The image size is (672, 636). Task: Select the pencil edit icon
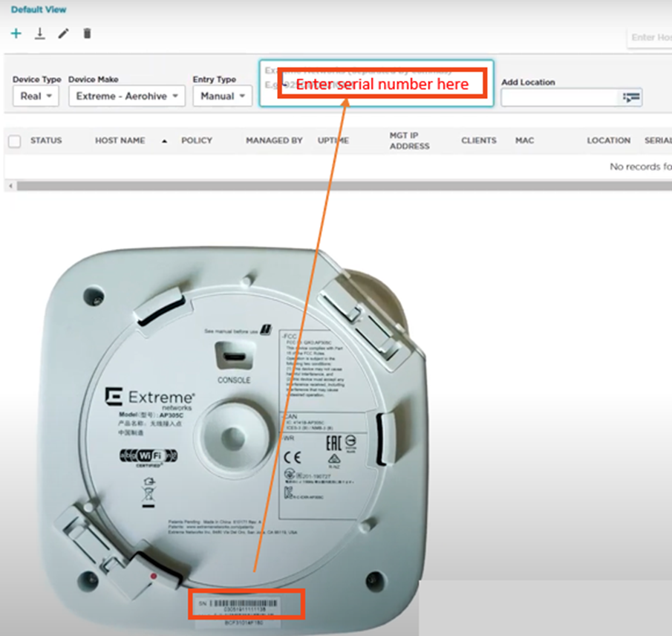[63, 33]
